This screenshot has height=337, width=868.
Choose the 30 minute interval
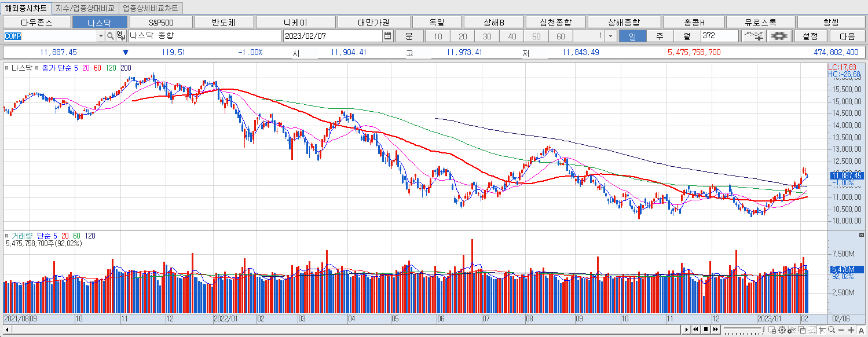tap(487, 36)
